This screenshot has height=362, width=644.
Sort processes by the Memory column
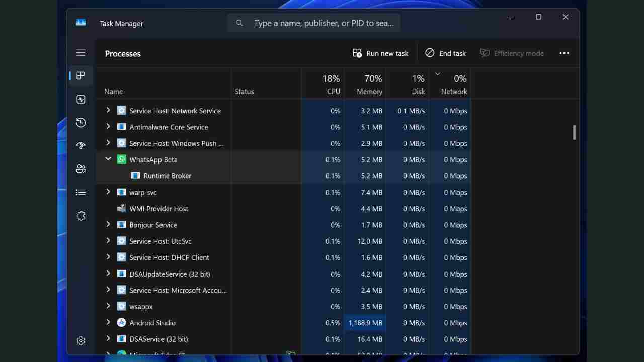369,84
